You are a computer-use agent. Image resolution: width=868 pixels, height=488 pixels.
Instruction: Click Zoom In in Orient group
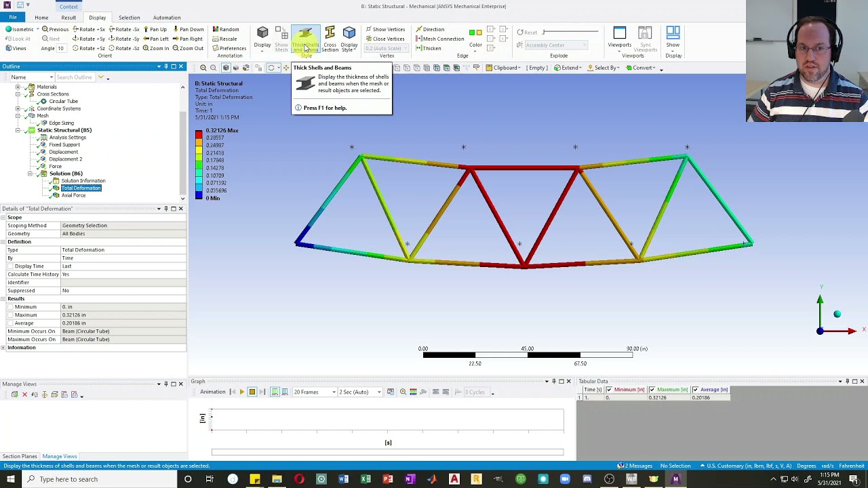point(156,48)
